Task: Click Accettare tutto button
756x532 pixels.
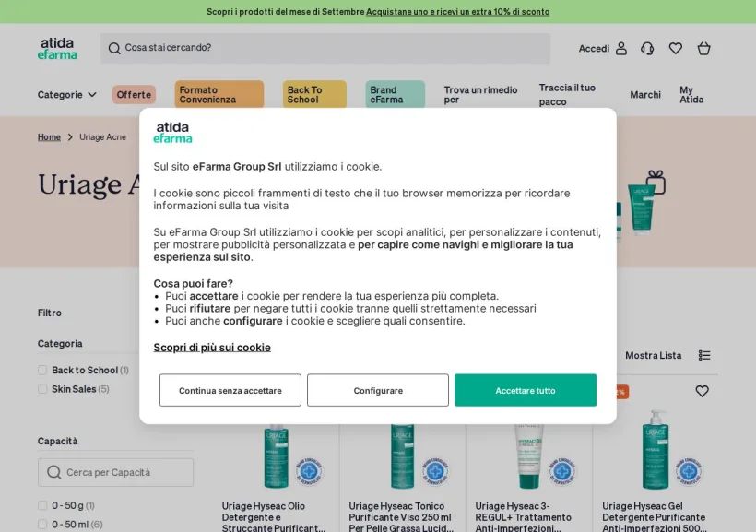Action: pyautogui.click(x=526, y=390)
